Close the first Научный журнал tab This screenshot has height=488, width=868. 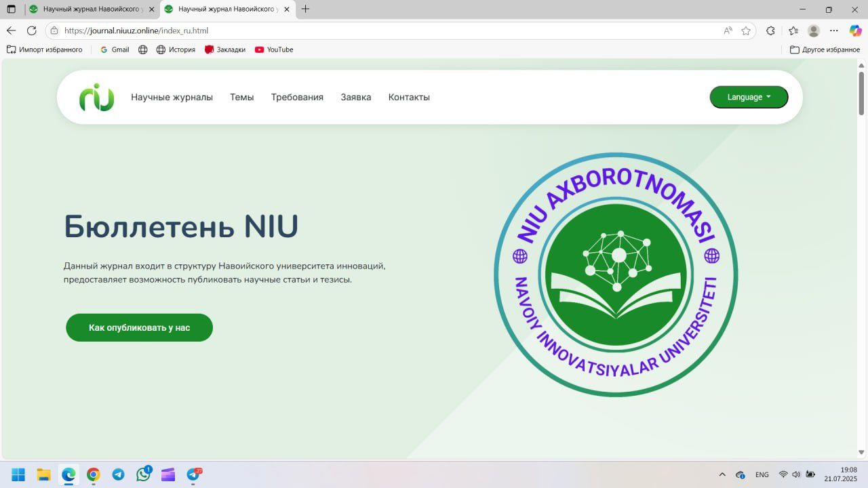[x=151, y=9]
